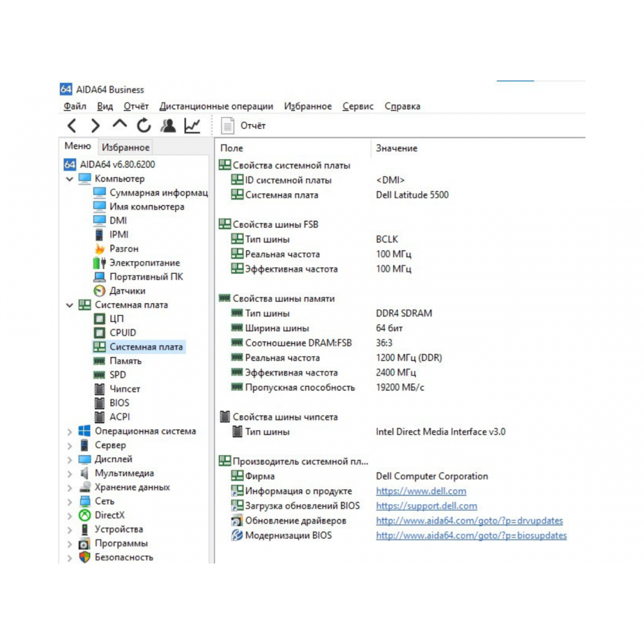Select the Пропускная способность row
The image size is (644, 644).
(x=327, y=388)
